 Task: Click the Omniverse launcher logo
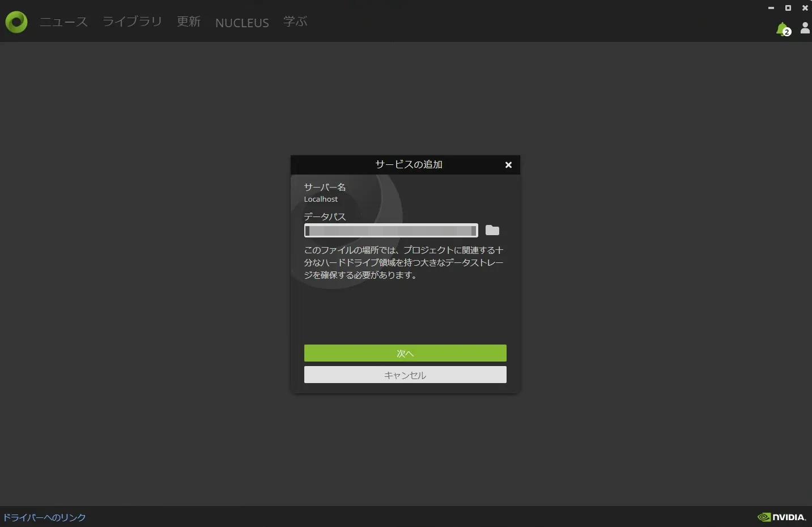(x=16, y=22)
